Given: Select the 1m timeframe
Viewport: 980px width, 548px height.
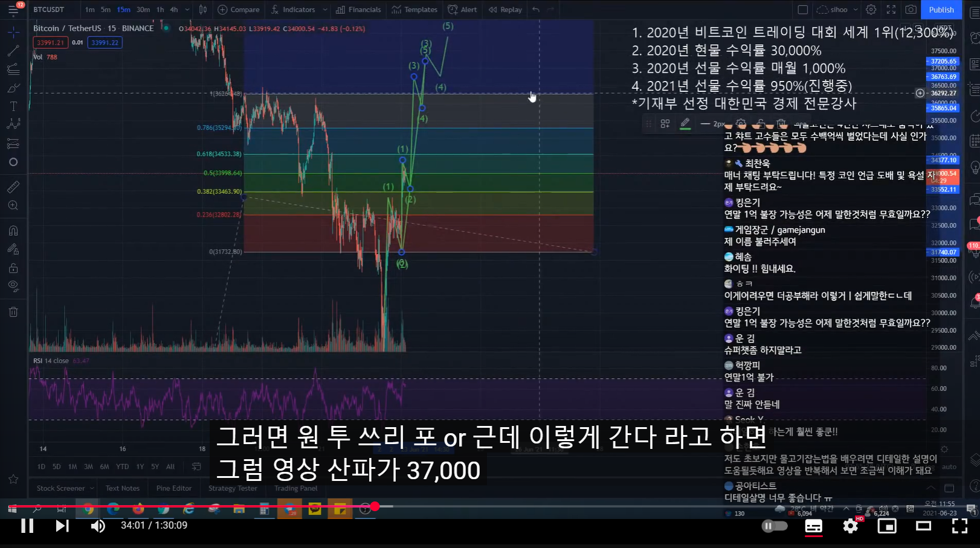Looking at the screenshot, I should coord(90,10).
